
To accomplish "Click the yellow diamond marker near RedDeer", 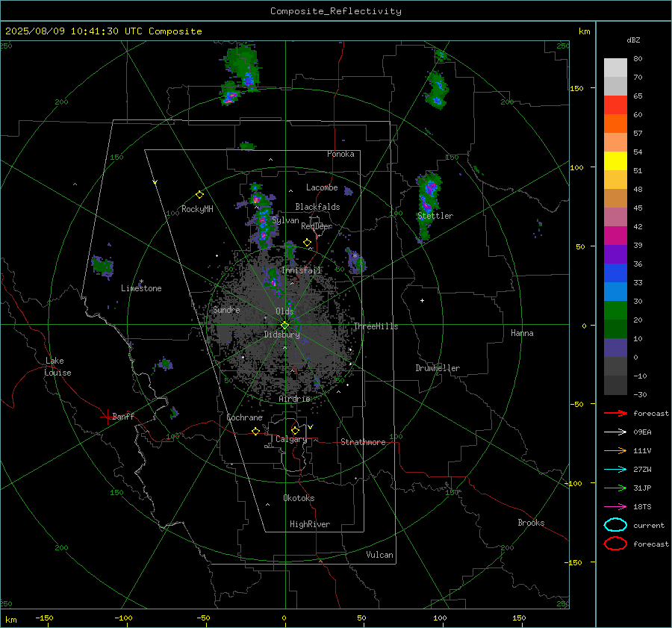I will click(x=307, y=243).
